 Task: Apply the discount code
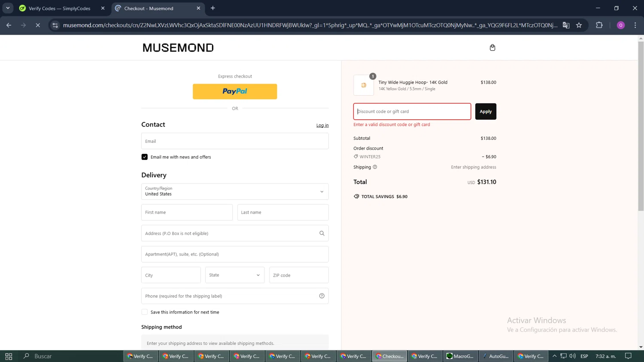(486, 112)
